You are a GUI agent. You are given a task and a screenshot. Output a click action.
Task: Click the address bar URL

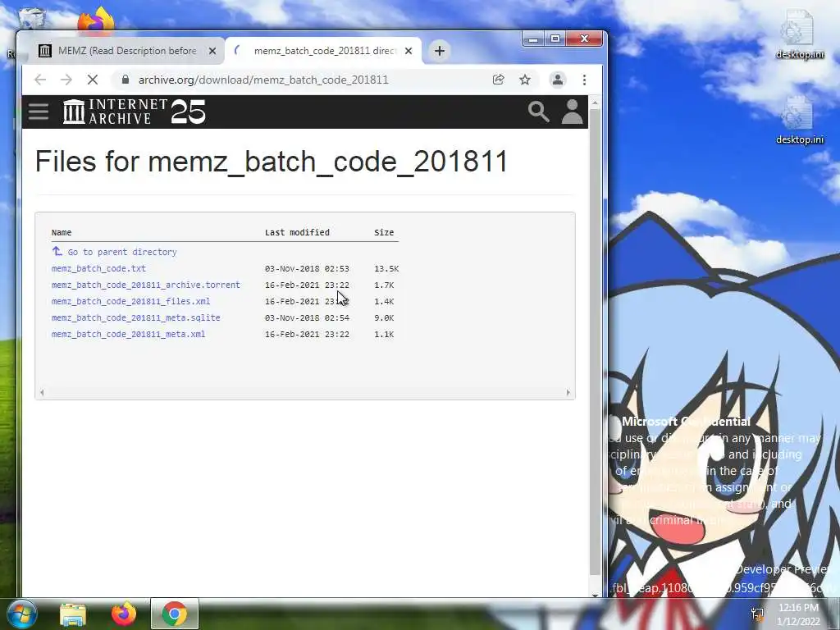(x=263, y=80)
